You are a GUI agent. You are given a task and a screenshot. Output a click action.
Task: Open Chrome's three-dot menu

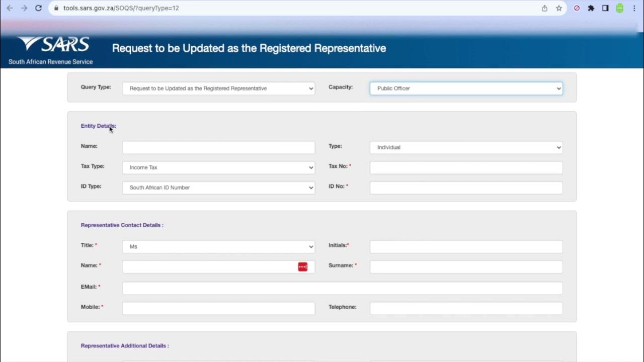point(634,8)
